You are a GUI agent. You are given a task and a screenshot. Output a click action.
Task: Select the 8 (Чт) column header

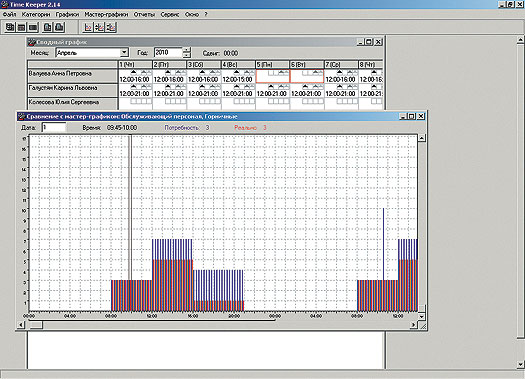[371, 64]
